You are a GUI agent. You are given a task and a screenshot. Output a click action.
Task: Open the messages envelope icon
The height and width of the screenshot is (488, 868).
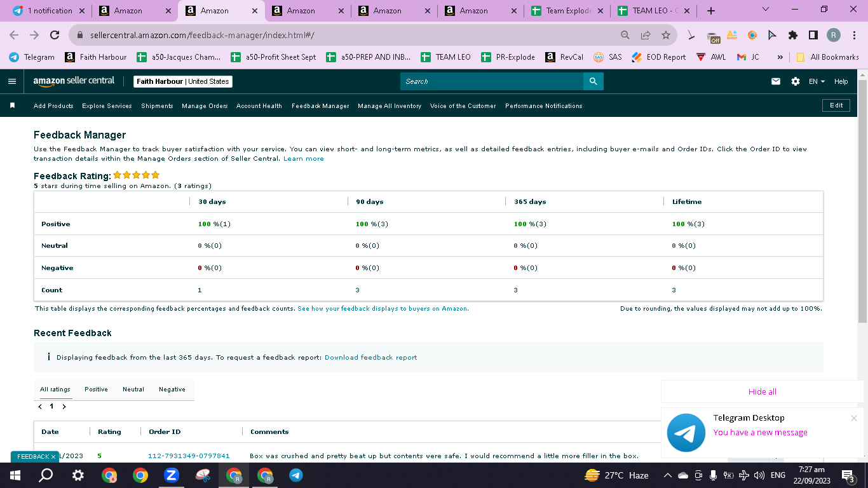click(776, 81)
